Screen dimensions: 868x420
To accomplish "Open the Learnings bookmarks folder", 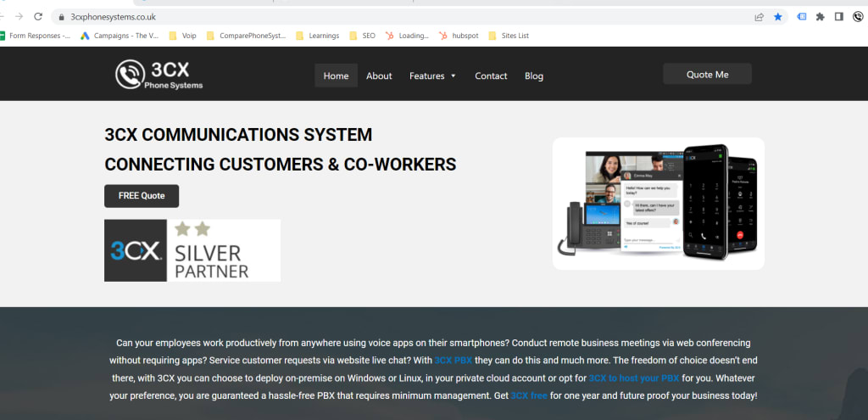I will point(317,36).
